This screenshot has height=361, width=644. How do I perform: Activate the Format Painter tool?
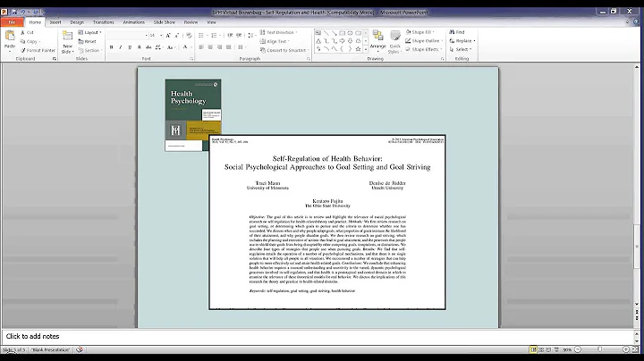[38, 50]
